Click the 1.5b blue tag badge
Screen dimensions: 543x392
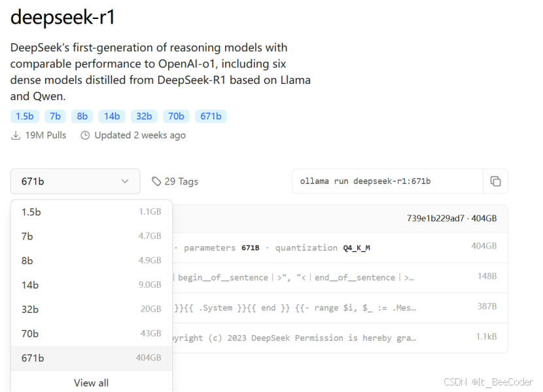coord(25,116)
